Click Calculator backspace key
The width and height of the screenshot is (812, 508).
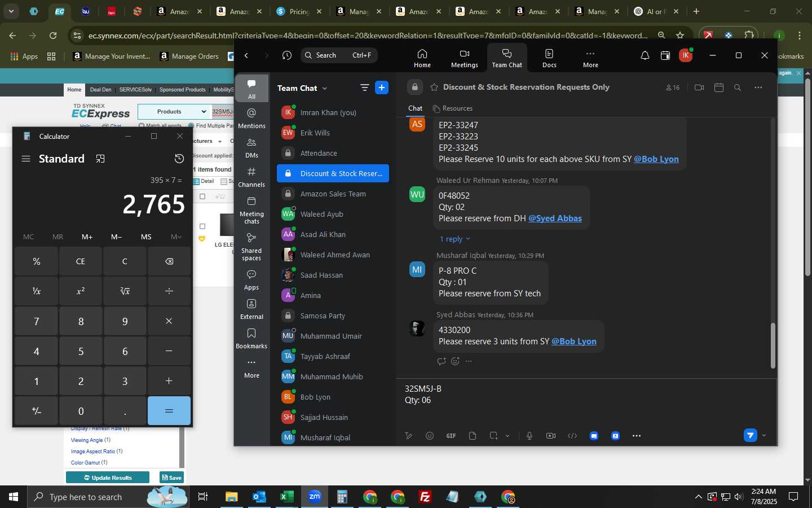click(169, 261)
